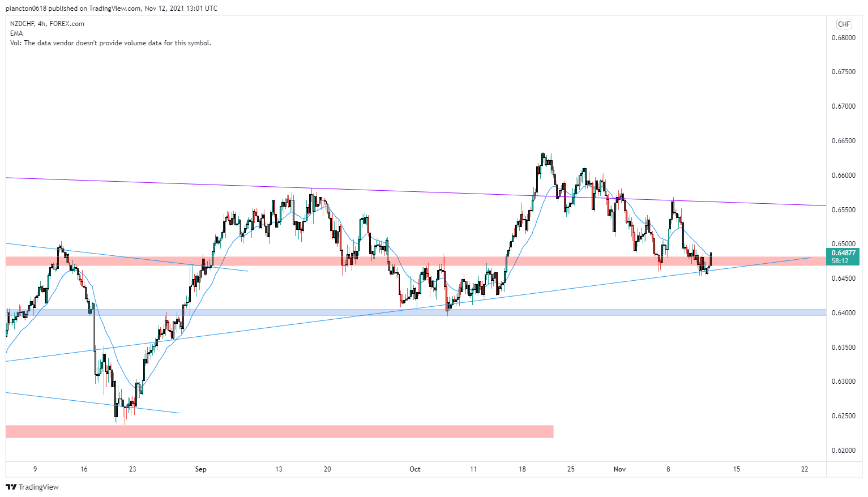Screen dimensions: 868x497
Task: Click the 0.64500 price axis label
Action: click(843, 279)
